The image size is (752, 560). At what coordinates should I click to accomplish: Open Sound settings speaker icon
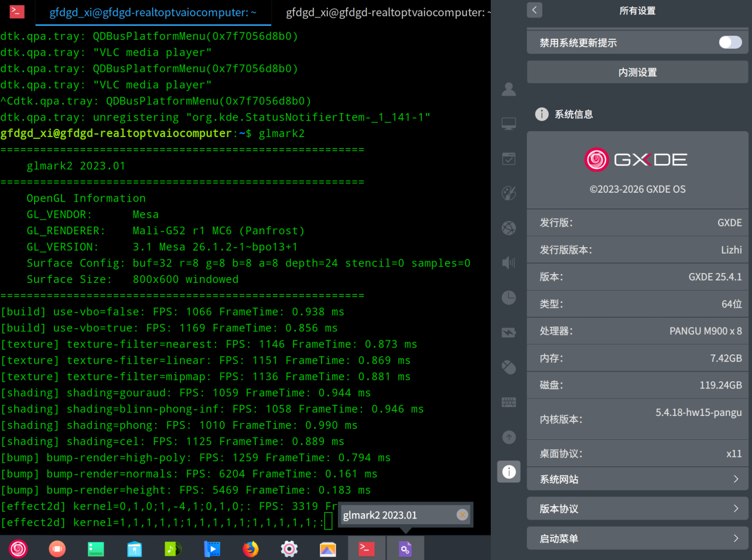(x=509, y=263)
